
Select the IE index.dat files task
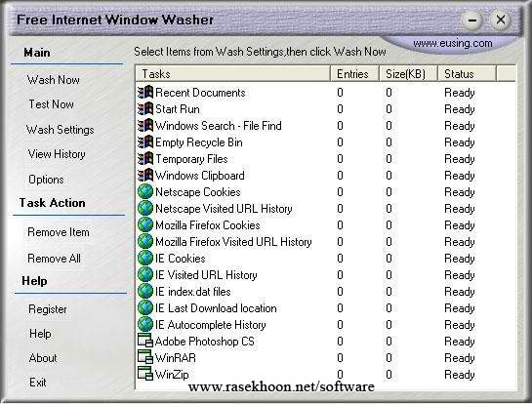pyautogui.click(x=192, y=292)
